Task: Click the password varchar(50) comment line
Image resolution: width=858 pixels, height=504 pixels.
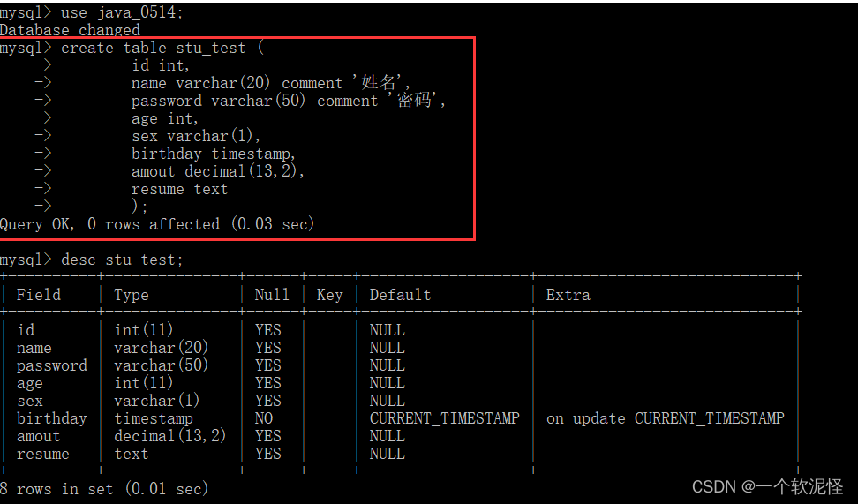Action: click(289, 101)
